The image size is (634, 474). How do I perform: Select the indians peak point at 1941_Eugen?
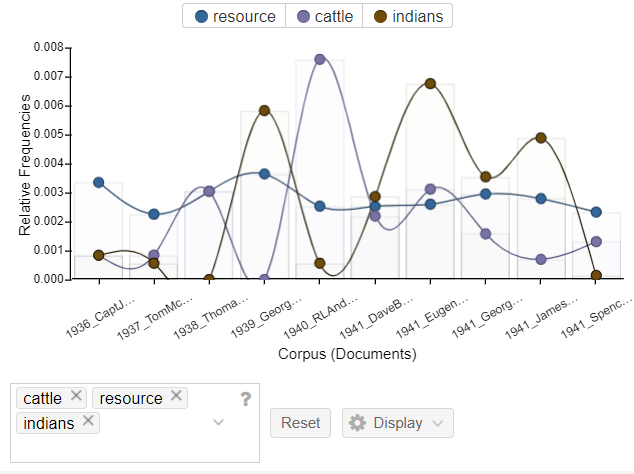click(430, 84)
